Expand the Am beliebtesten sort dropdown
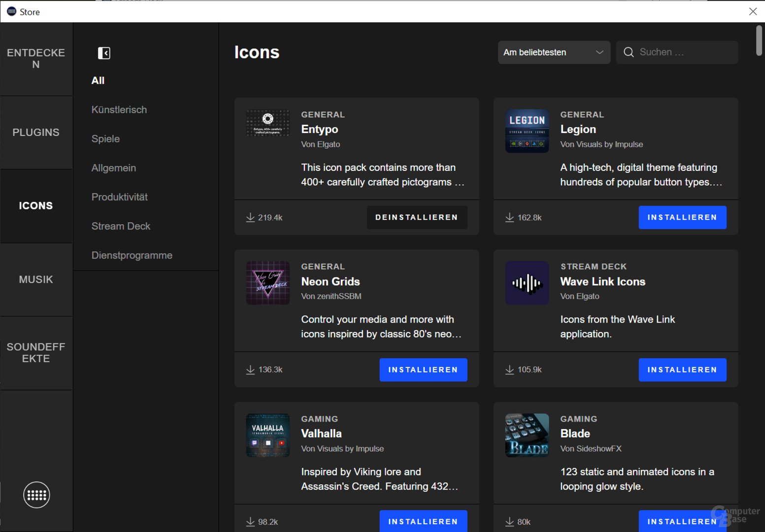This screenshot has height=532, width=765. click(x=554, y=52)
